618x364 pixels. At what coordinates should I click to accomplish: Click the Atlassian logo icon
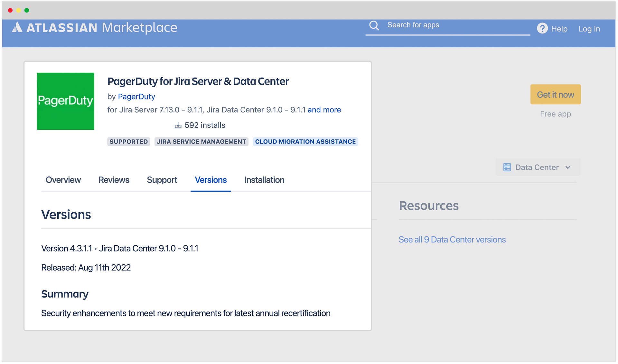(x=17, y=27)
